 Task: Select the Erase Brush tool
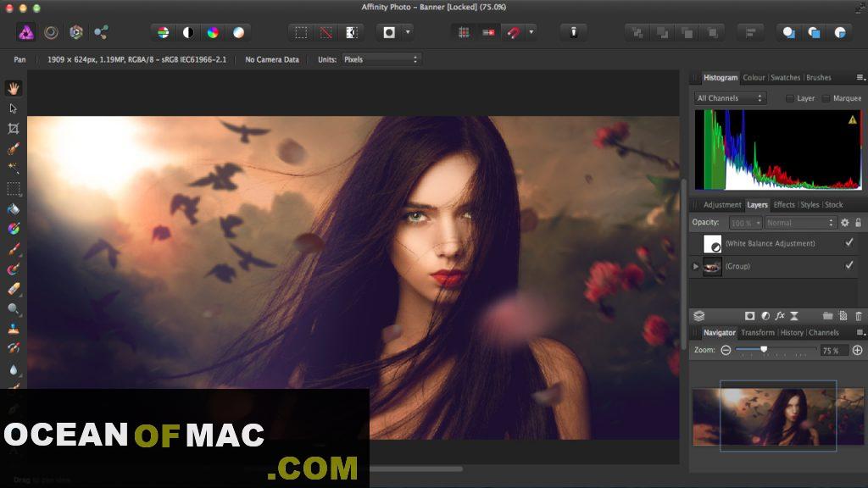[x=14, y=289]
